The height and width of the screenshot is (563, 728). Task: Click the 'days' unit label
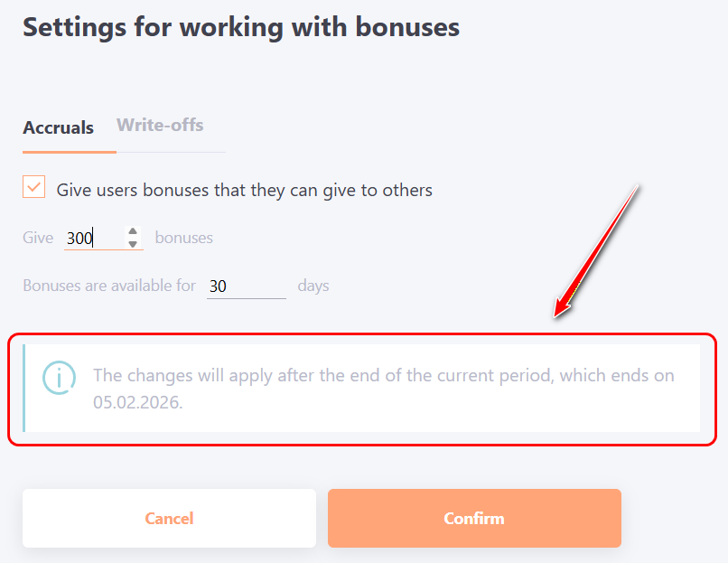click(x=313, y=286)
